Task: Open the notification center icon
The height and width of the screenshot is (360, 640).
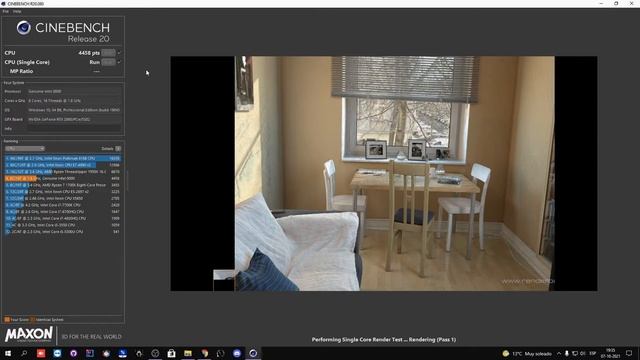Action: 629,353
